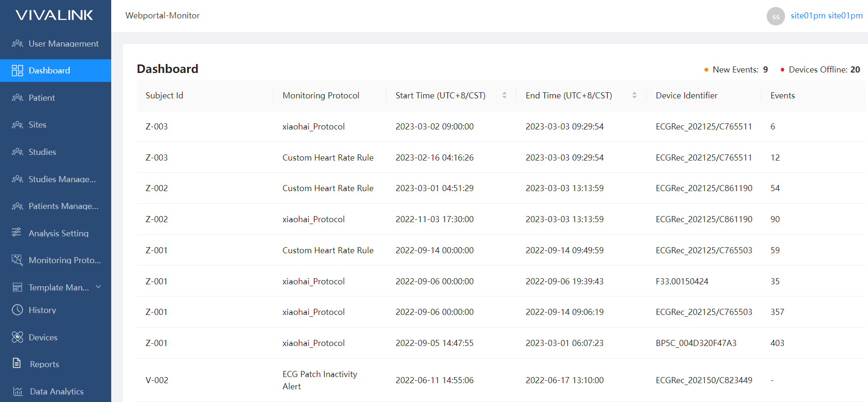The image size is (868, 402).
Task: Switch to the Dashboard menu item
Action: (x=49, y=70)
